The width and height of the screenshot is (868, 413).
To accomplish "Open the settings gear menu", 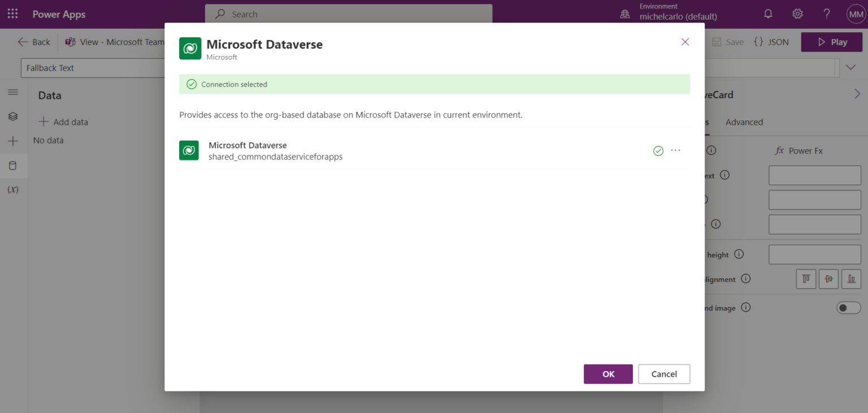I will pyautogui.click(x=797, y=13).
